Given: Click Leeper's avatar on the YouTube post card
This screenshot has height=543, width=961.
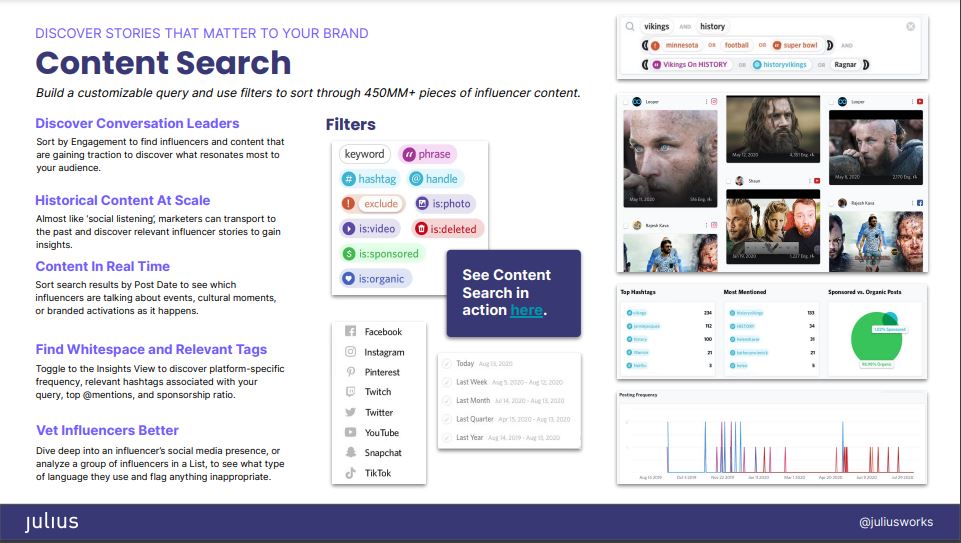Looking at the screenshot, I should [843, 102].
